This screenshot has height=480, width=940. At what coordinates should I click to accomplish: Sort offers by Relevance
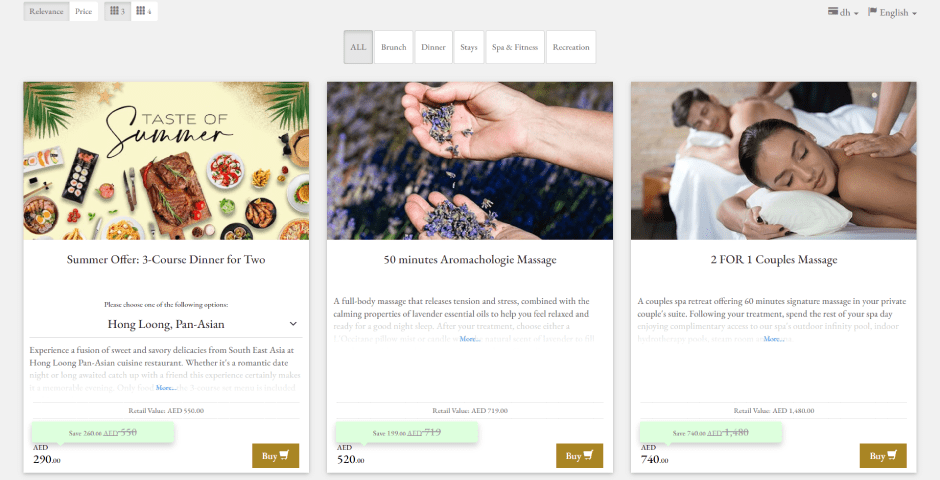tap(46, 11)
